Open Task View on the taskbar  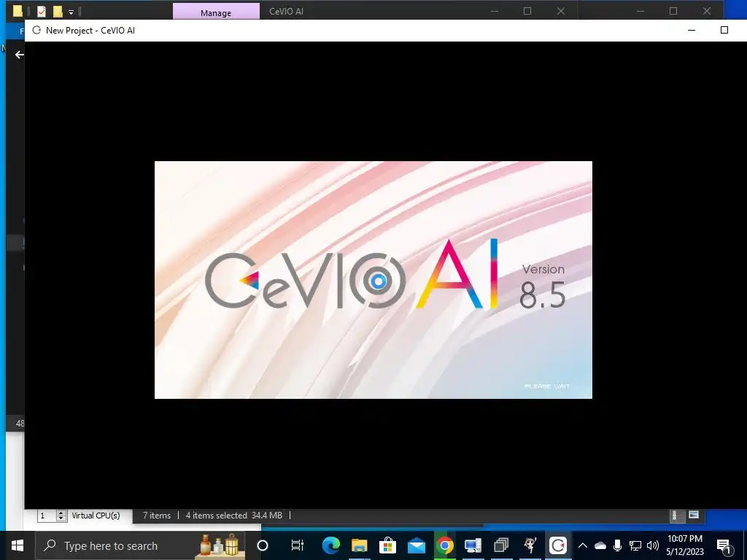point(298,545)
